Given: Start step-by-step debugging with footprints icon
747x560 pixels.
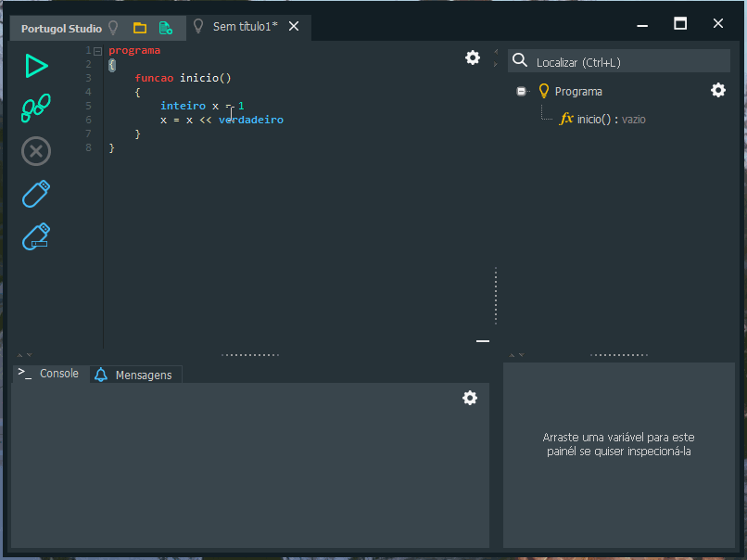Looking at the screenshot, I should click(x=36, y=108).
